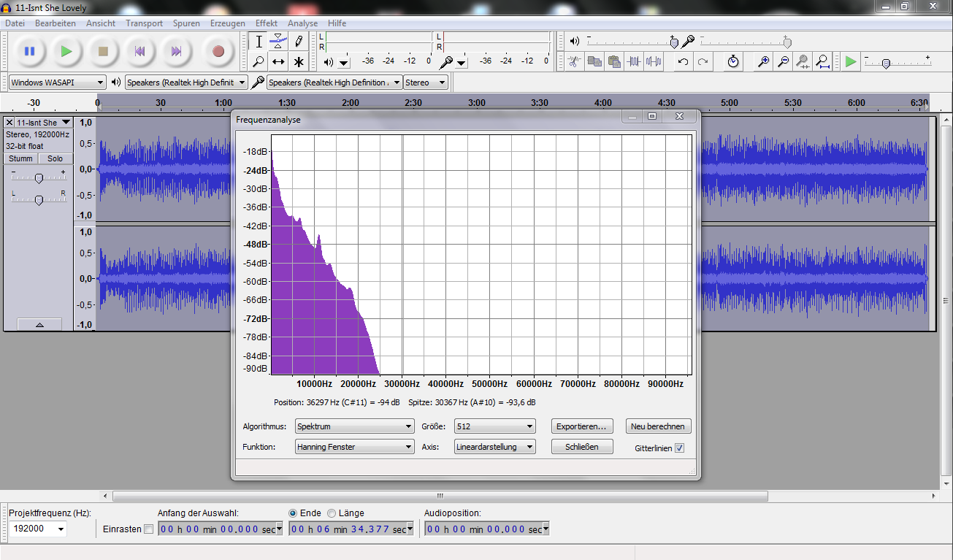Image resolution: width=953 pixels, height=560 pixels.
Task: Open the Windows WASAPI host dropdown
Action: 58,83
